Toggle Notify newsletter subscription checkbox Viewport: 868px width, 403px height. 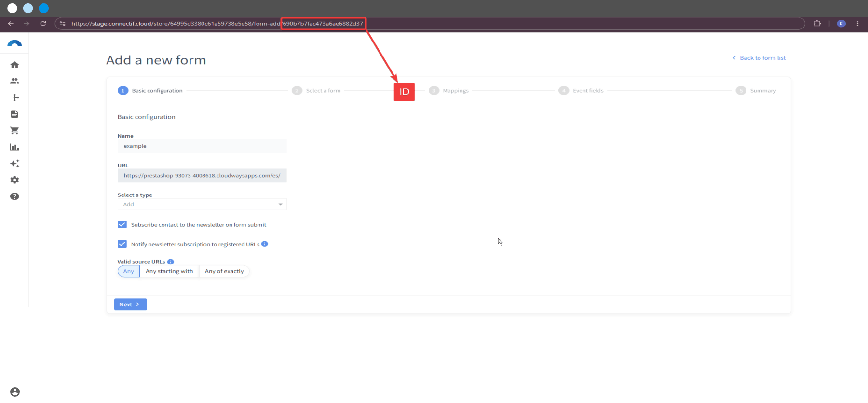(122, 244)
